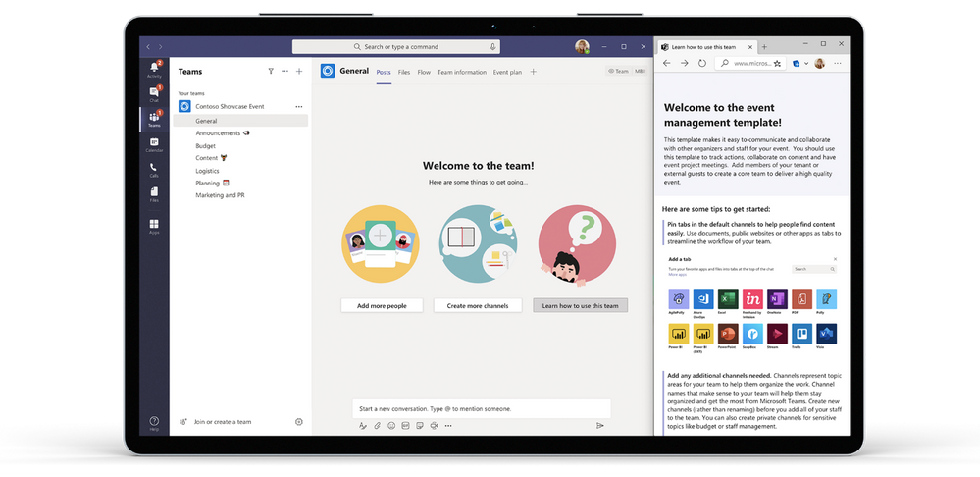Open the Flow tab
Screen dimensions: 980x477
click(x=424, y=72)
